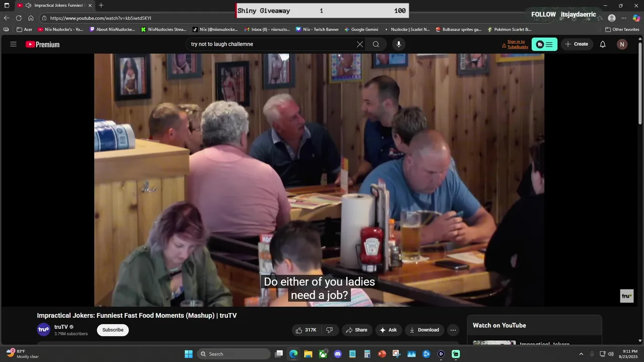The width and height of the screenshot is (644, 362).
Task: Open the account avatar labeled N
Action: [x=622, y=44]
